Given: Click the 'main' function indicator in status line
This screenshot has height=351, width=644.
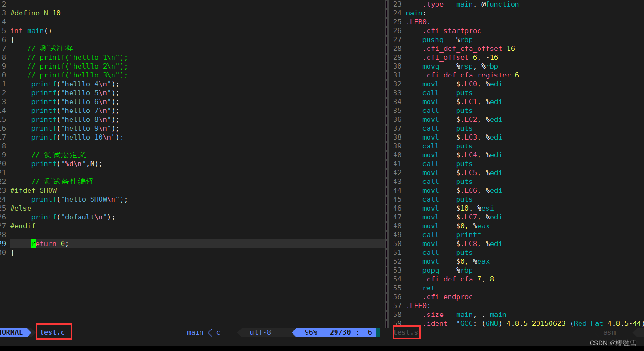Looking at the screenshot, I should click(x=195, y=332).
